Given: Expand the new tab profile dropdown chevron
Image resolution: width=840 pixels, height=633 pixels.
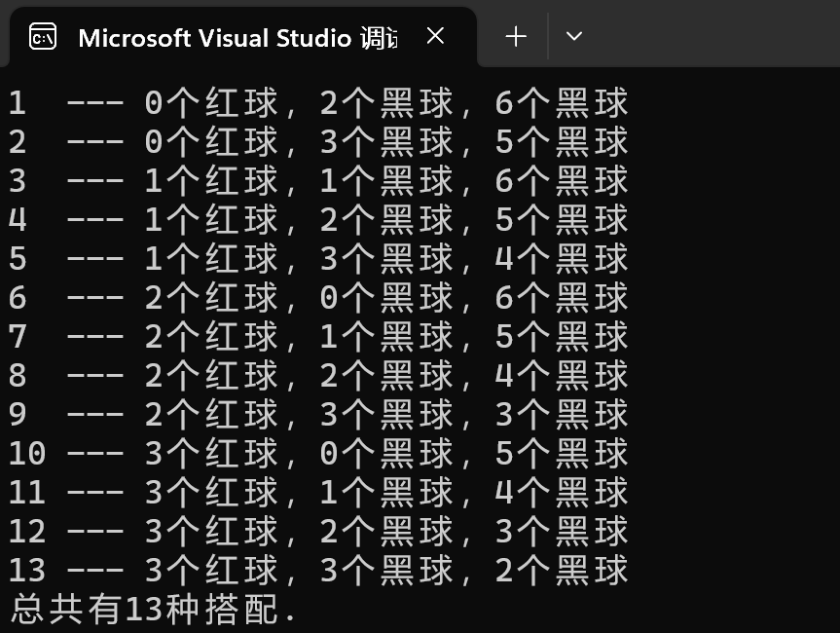Looking at the screenshot, I should pos(573,36).
